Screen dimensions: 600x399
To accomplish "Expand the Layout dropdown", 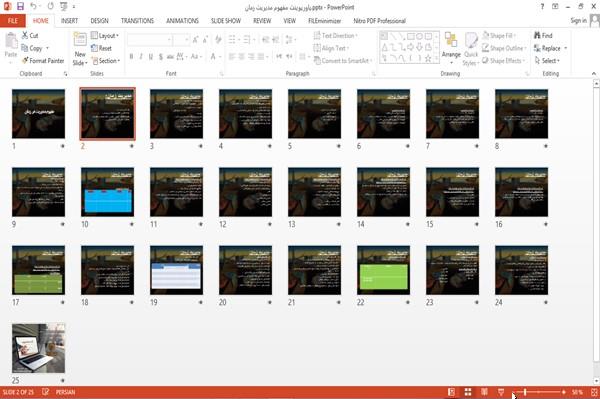I will [x=105, y=36].
